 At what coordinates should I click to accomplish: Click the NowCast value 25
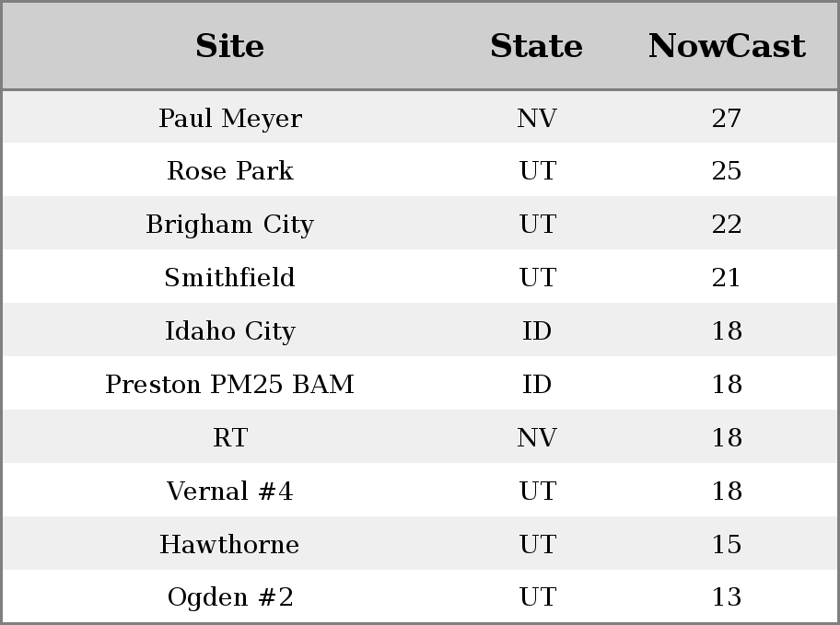[x=727, y=171]
